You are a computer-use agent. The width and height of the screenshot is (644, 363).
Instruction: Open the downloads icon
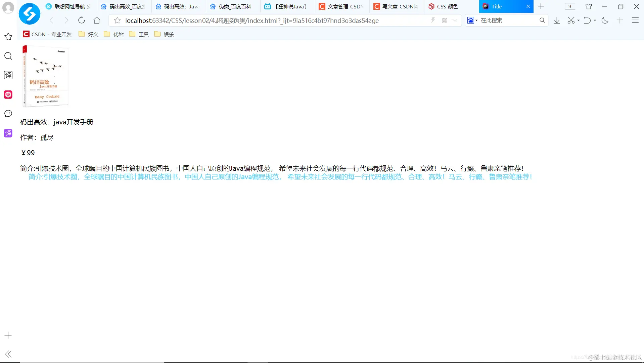point(557,21)
